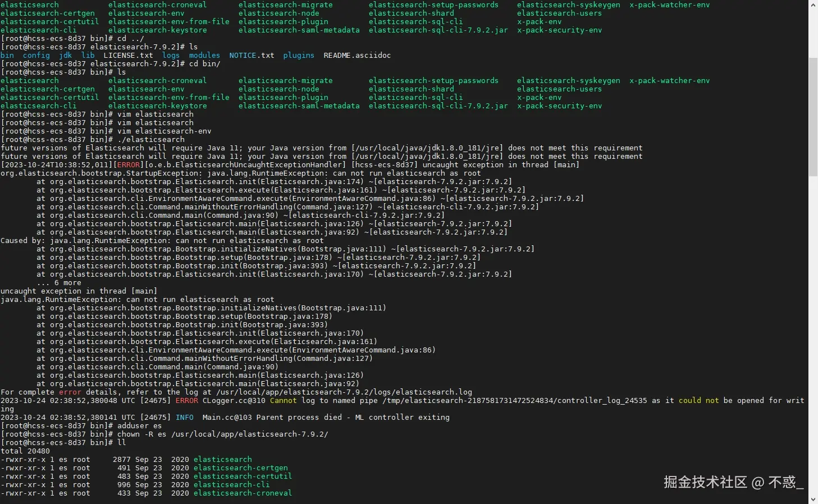This screenshot has height=504, width=818.
Task: Click the 'll' command at the prompt
Action: (x=121, y=443)
